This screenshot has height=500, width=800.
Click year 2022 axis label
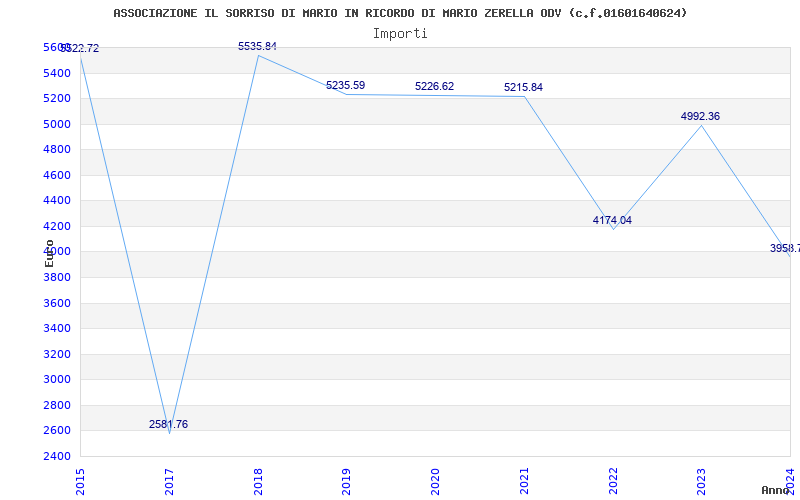pyautogui.click(x=613, y=479)
